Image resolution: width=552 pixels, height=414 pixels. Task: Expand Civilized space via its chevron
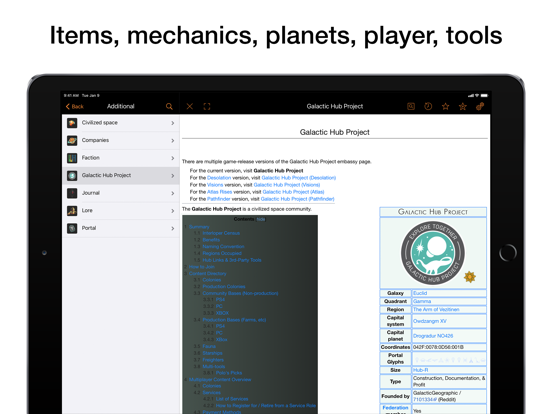coord(173,123)
